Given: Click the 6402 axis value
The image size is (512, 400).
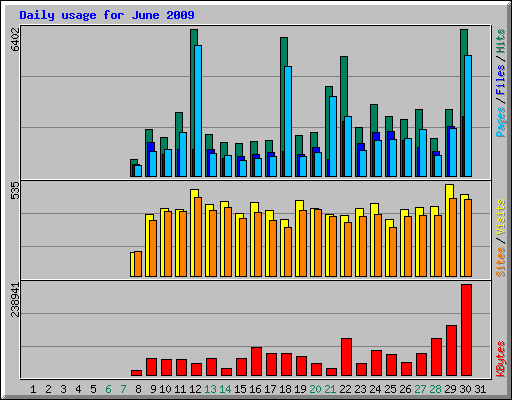Looking at the screenshot, I should [x=15, y=40].
